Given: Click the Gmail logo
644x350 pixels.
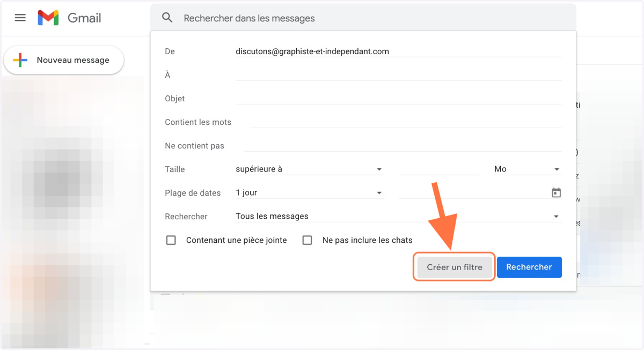Looking at the screenshot, I should tap(48, 18).
